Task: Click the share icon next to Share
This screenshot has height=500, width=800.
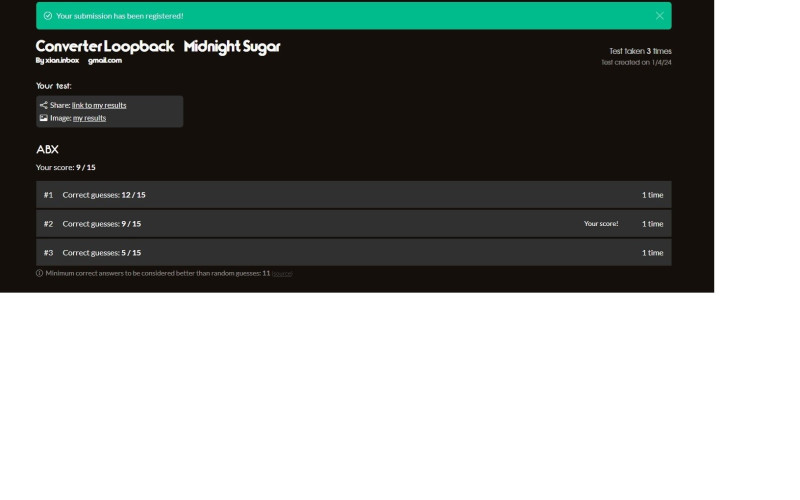Action: point(44,105)
